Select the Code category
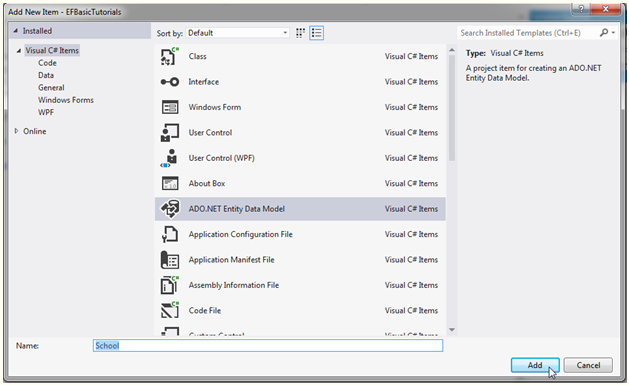Image resolution: width=629 pixels, height=385 pixels. click(x=47, y=63)
